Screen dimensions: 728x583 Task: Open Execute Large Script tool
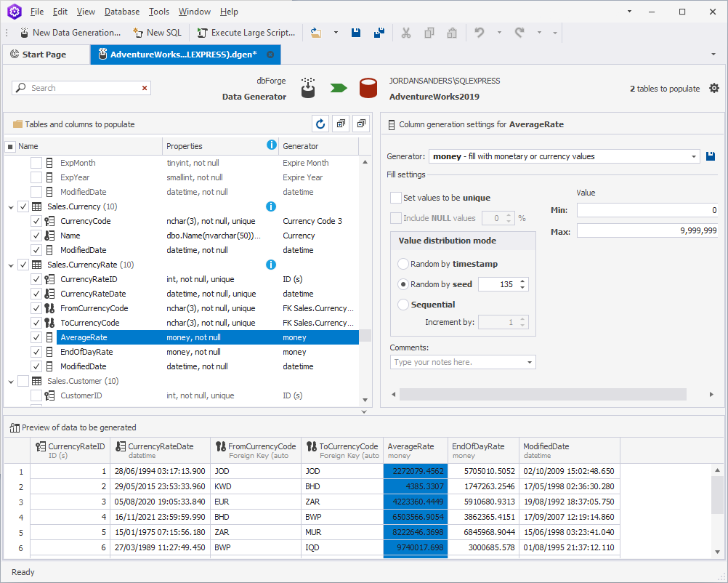[x=246, y=33]
